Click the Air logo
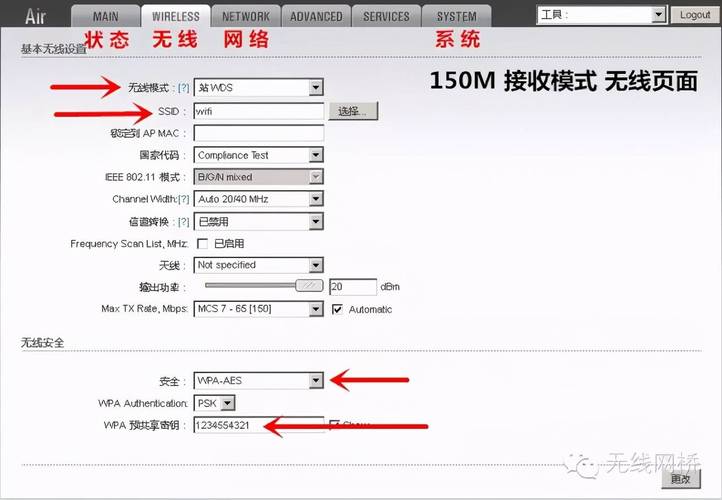 coord(35,16)
